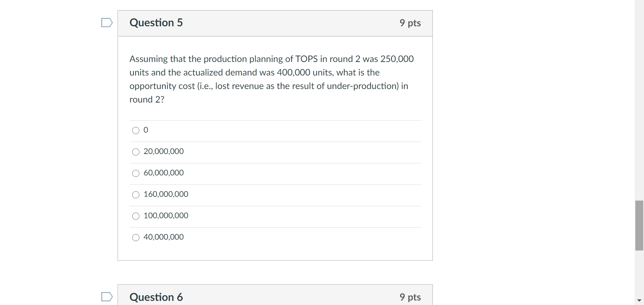Click inside the Question 5 prompt text
Screen dimensions: 644x305
[271, 79]
